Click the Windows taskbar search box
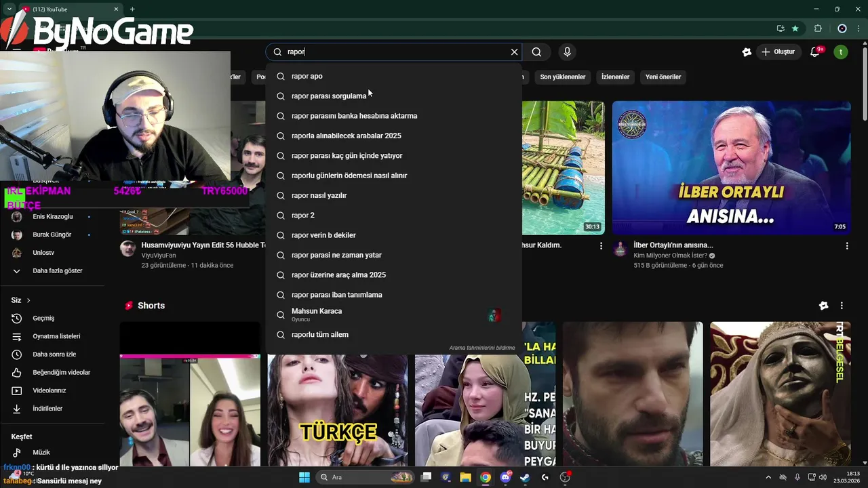This screenshot has width=868, height=488. (x=365, y=477)
